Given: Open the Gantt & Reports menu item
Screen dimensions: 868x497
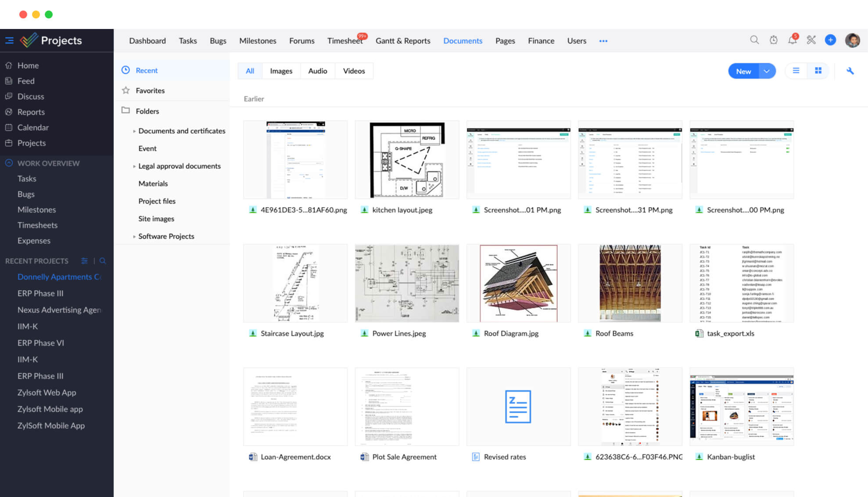Looking at the screenshot, I should [x=402, y=40].
